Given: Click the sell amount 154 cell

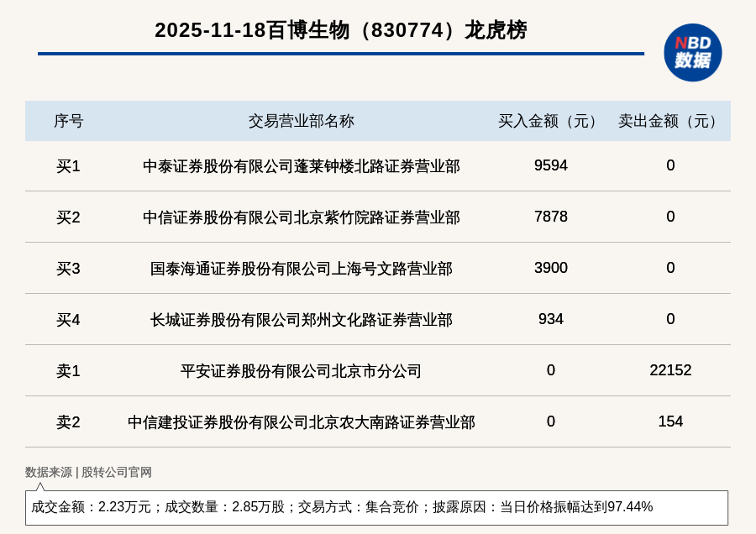Looking at the screenshot, I should click(670, 421).
